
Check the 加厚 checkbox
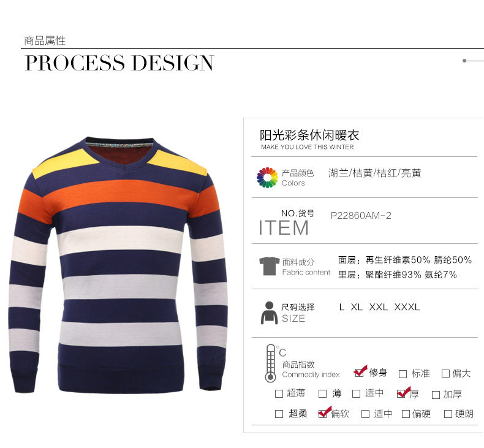tap(436, 395)
